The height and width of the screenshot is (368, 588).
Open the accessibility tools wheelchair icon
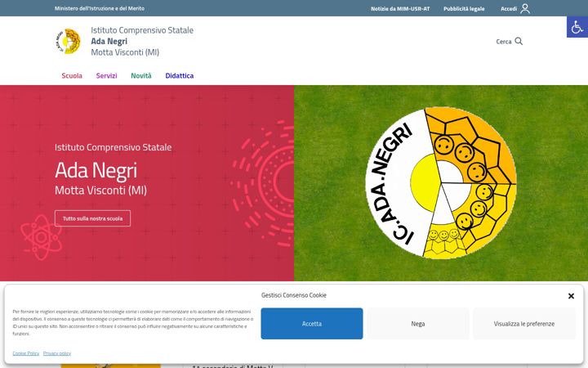tap(577, 27)
